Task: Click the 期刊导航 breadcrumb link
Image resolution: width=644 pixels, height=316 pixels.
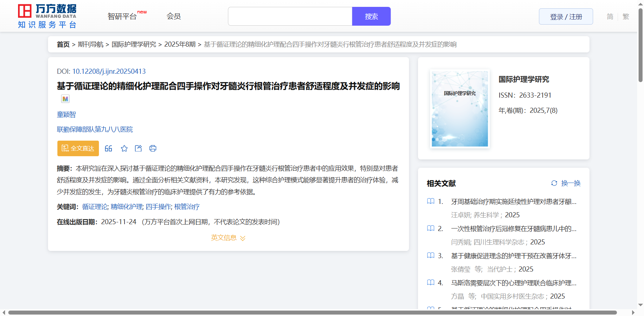Action: (x=91, y=44)
